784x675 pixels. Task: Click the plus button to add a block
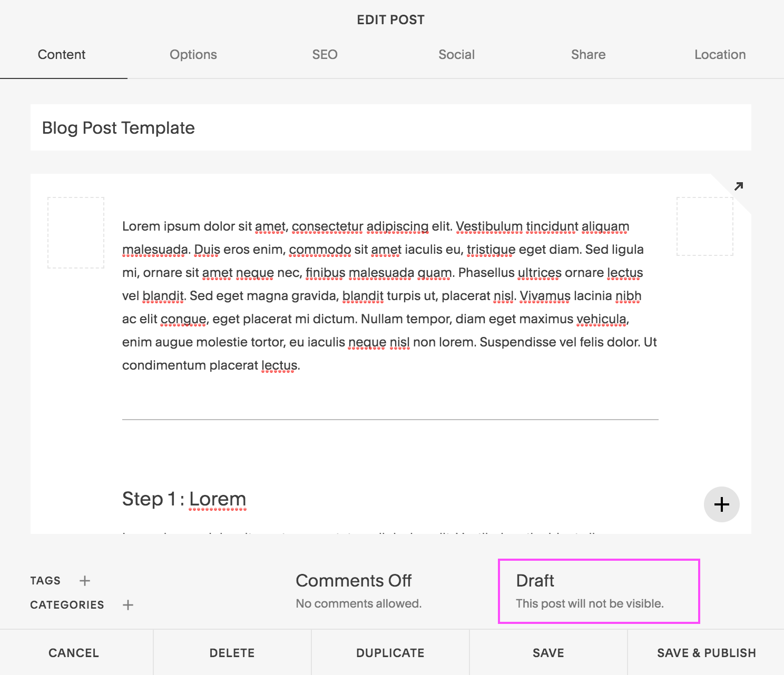721,504
